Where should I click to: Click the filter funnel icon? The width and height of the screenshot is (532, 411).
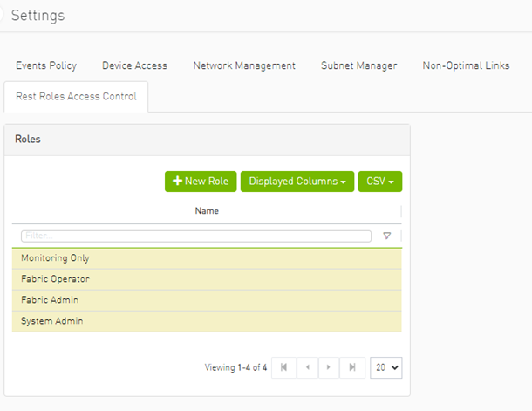click(386, 236)
